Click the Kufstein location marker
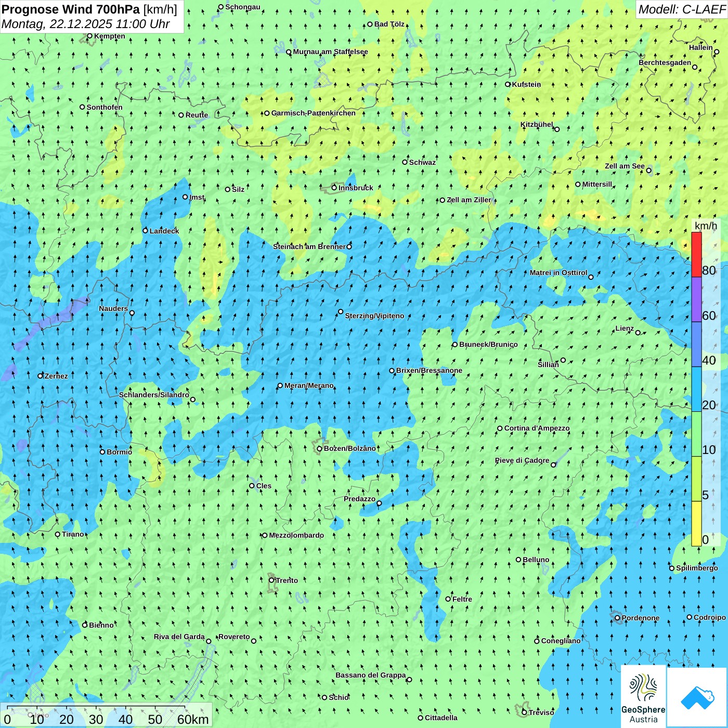Screen dimensions: 728x728 click(x=508, y=84)
